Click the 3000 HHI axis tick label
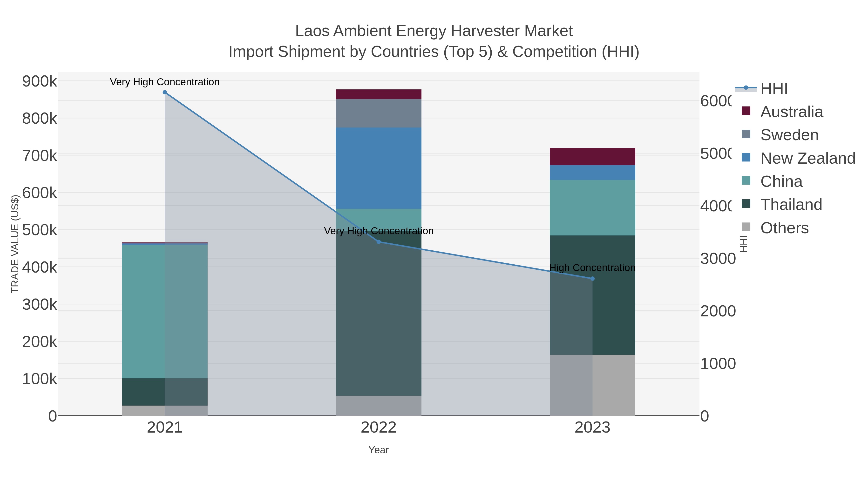The image size is (868, 488). click(x=718, y=259)
